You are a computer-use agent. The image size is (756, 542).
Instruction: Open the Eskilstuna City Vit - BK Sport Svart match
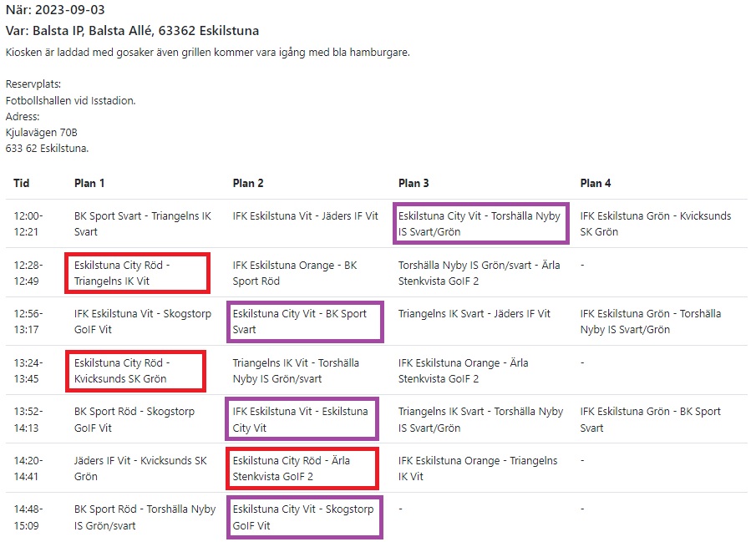(x=304, y=322)
